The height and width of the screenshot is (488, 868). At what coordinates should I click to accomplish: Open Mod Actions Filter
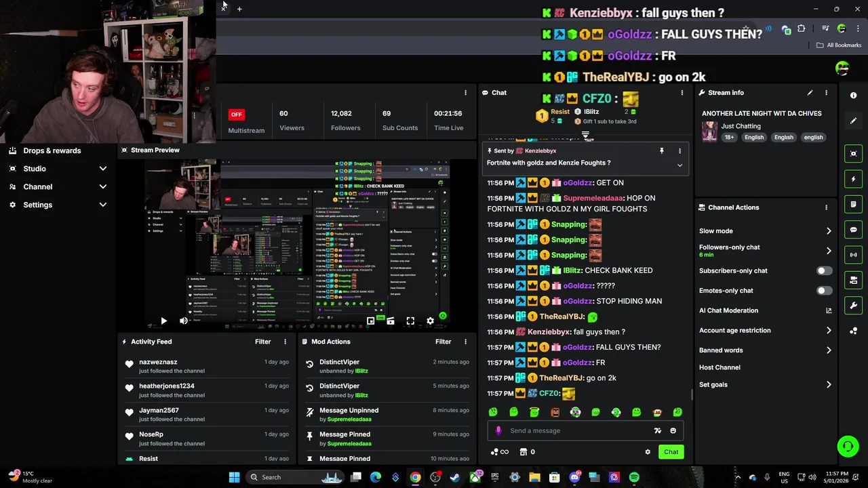(443, 342)
